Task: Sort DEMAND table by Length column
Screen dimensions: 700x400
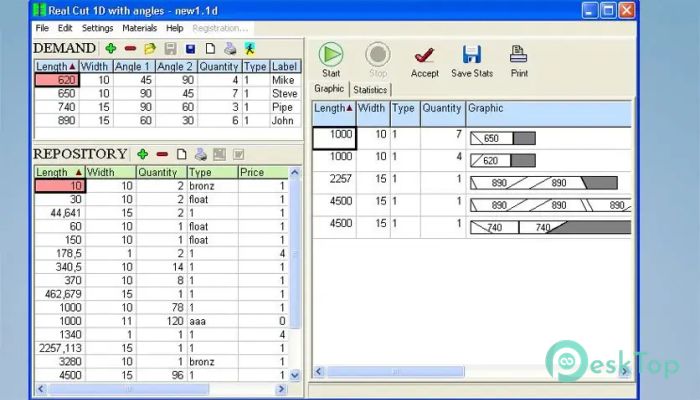Action: [x=56, y=67]
